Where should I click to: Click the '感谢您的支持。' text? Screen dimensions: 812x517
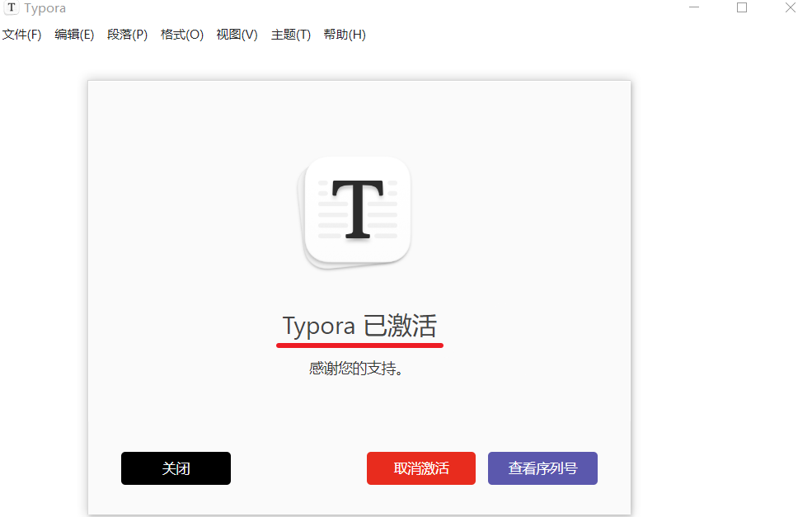tap(356, 369)
